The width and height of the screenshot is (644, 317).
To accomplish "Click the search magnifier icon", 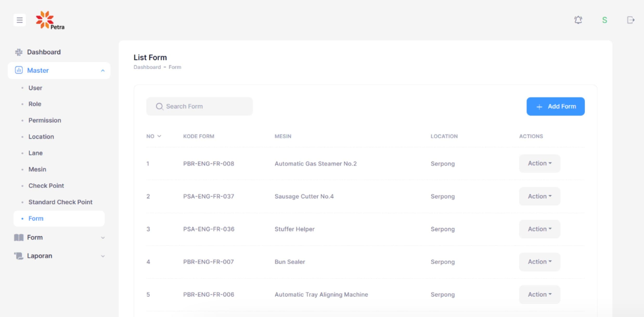I will (x=159, y=106).
